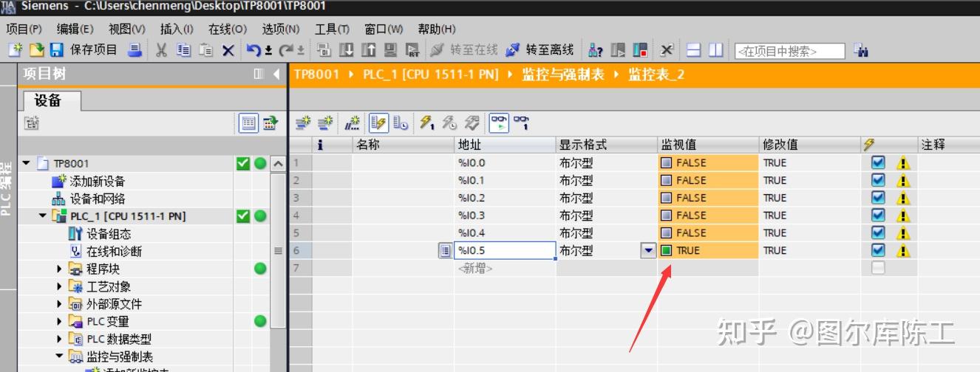The height and width of the screenshot is (372, 980).
Task: Uncheck modify checkbox for %I0.1 row
Action: click(878, 180)
